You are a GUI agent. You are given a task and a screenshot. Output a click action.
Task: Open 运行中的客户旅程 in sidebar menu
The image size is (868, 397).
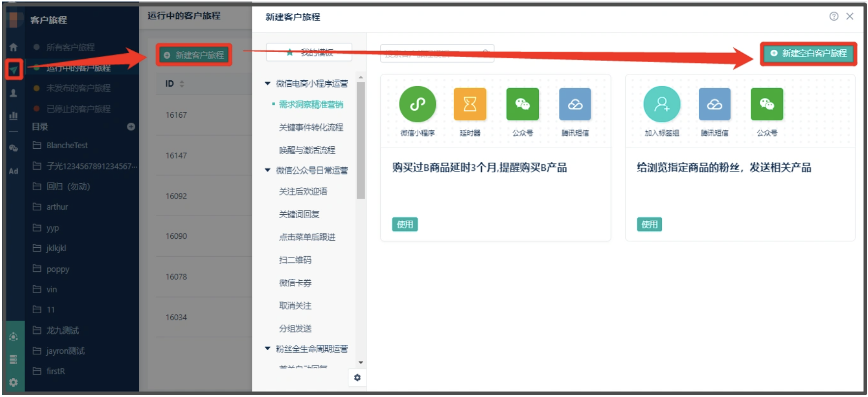pos(78,68)
